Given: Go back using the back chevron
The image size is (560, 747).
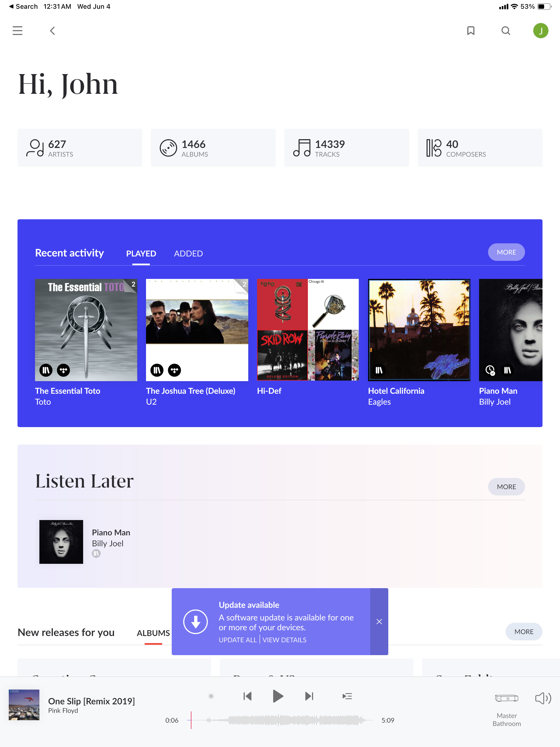Looking at the screenshot, I should click(x=52, y=31).
